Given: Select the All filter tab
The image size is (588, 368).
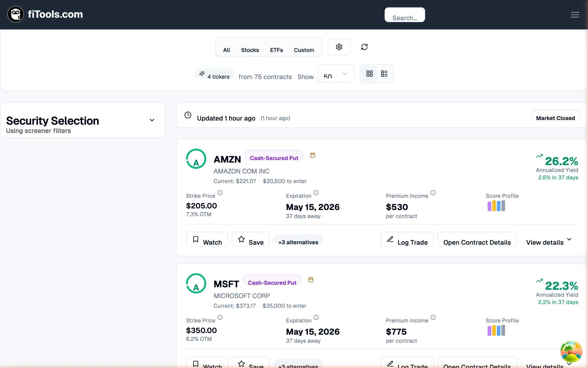Looking at the screenshot, I should coord(226,50).
